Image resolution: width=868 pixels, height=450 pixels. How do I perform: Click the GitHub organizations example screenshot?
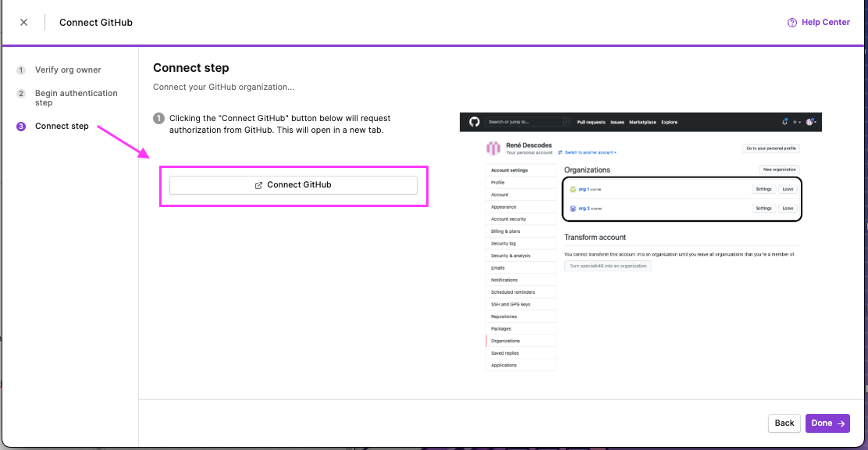point(641,242)
